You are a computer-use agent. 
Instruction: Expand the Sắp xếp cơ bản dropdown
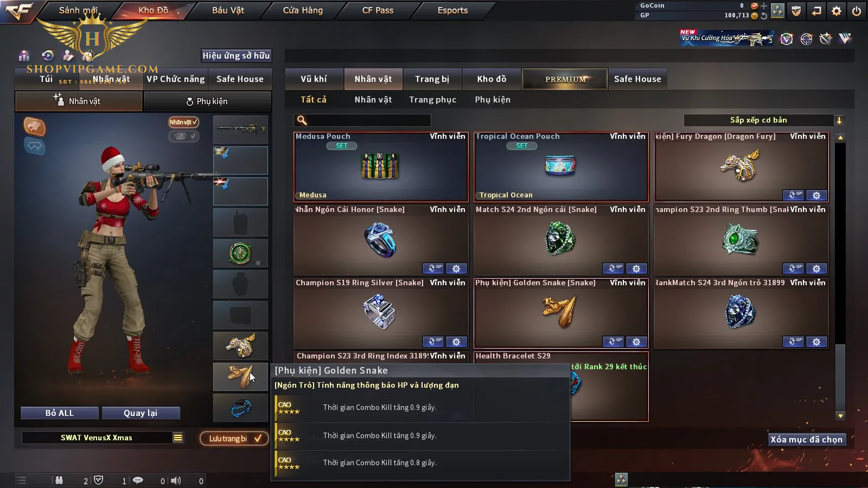pyautogui.click(x=839, y=120)
